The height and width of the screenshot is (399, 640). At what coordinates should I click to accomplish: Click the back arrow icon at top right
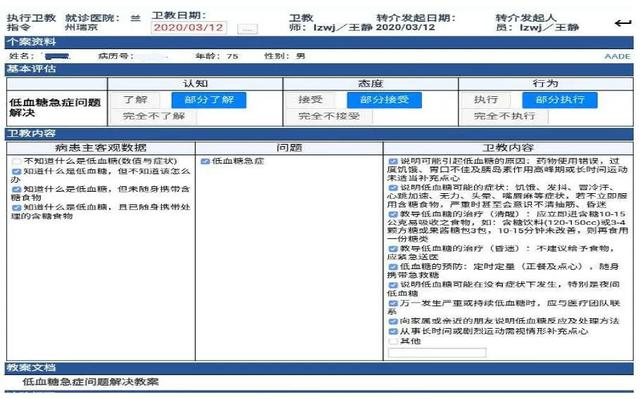623,23
